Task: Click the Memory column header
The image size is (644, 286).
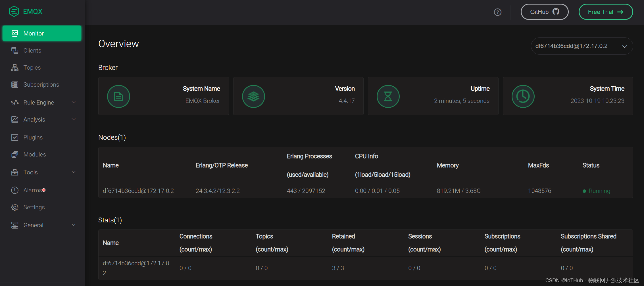Action: [448, 165]
